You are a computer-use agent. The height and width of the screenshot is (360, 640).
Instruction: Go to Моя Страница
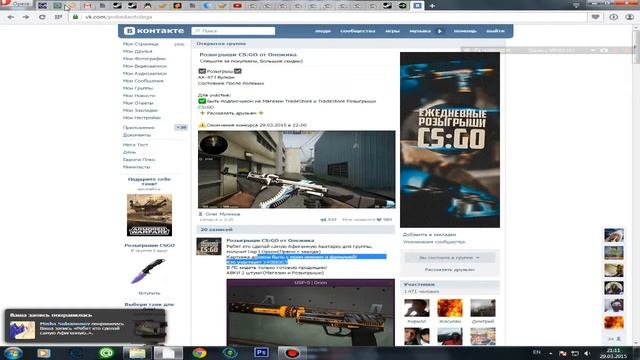tap(140, 44)
